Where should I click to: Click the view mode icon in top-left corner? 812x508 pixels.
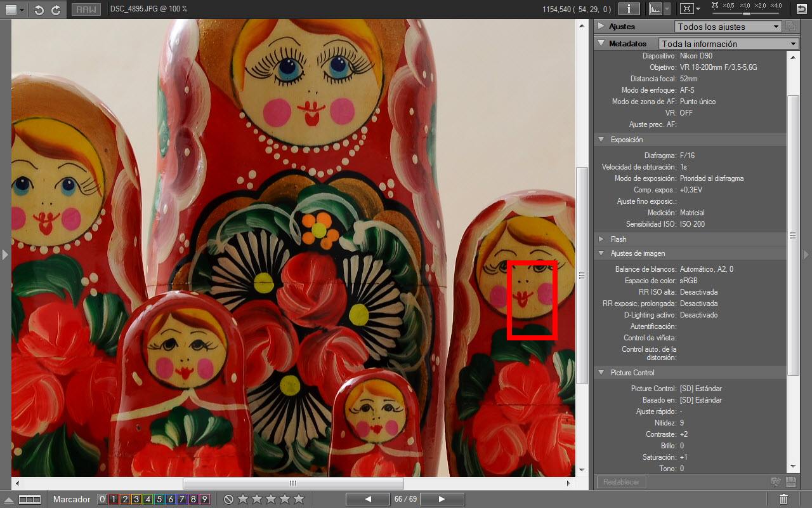pyautogui.click(x=10, y=10)
